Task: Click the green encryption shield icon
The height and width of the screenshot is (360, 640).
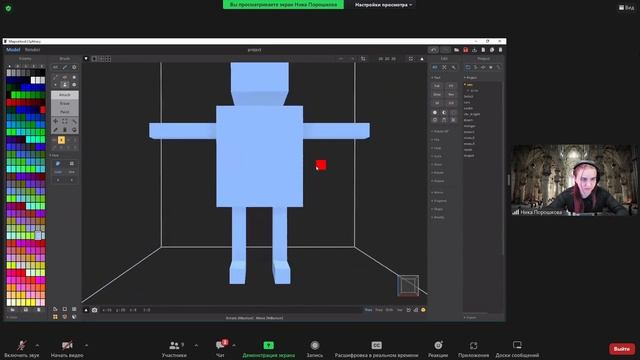Action: (8, 8)
